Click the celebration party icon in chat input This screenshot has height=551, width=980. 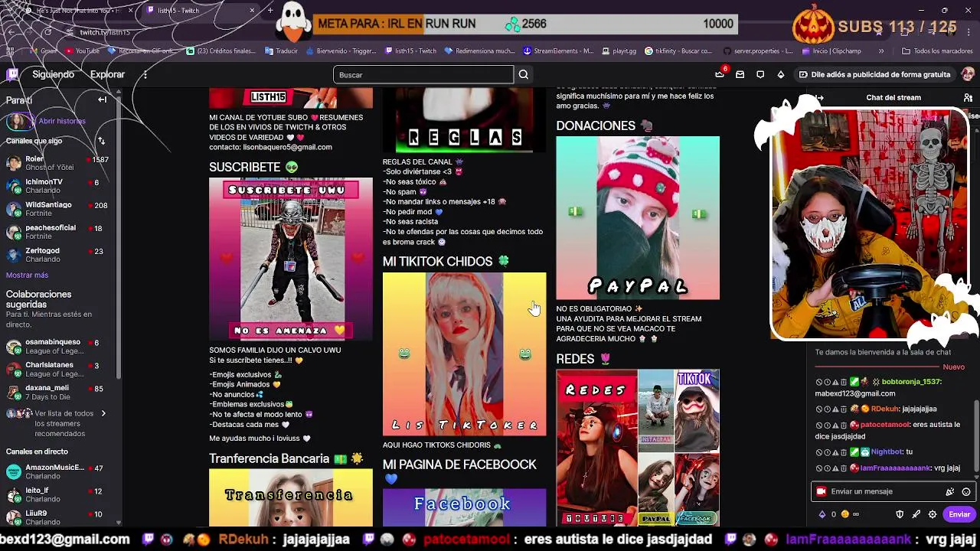click(950, 491)
